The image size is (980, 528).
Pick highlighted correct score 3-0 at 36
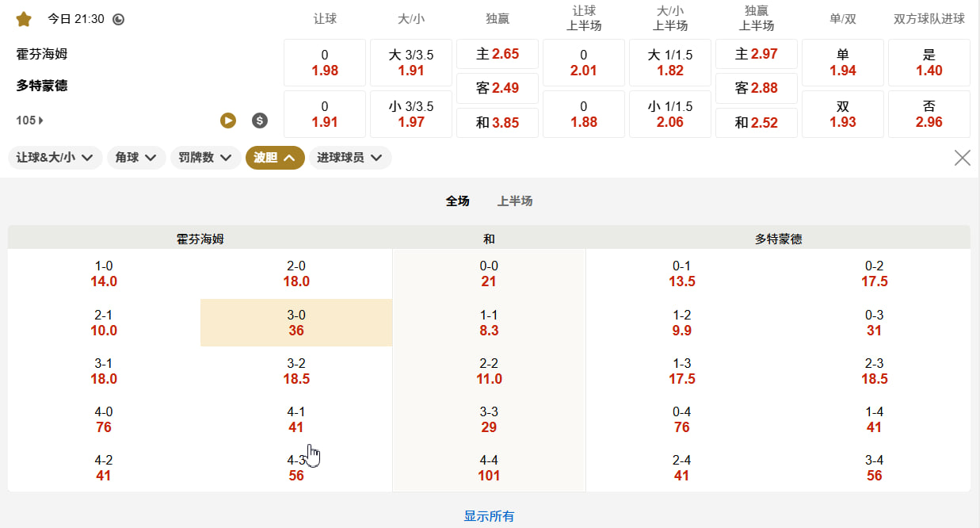(x=296, y=323)
